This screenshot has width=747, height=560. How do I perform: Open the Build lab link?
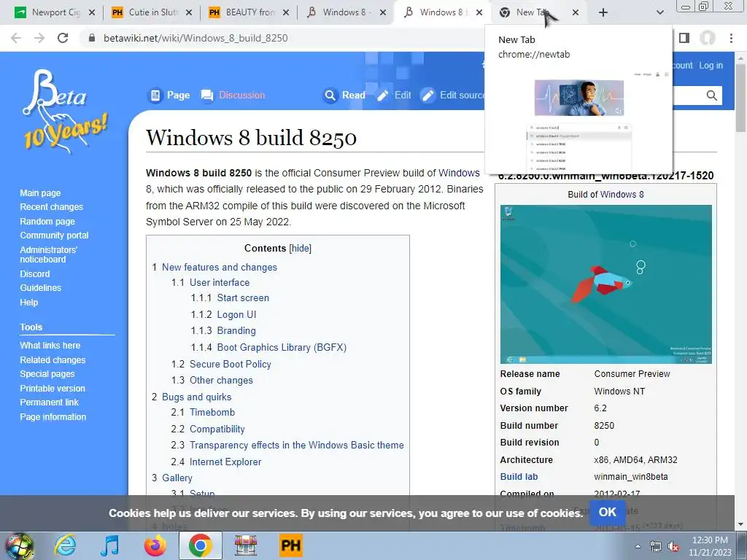pos(519,476)
